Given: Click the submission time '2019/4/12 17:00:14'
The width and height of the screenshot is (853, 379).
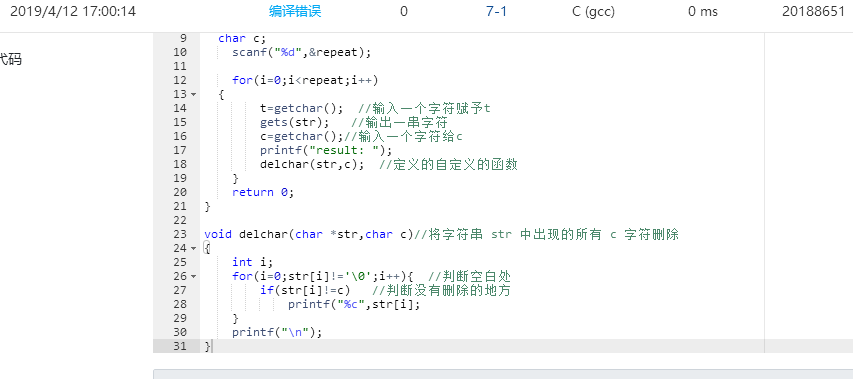Looking at the screenshot, I should [73, 11].
